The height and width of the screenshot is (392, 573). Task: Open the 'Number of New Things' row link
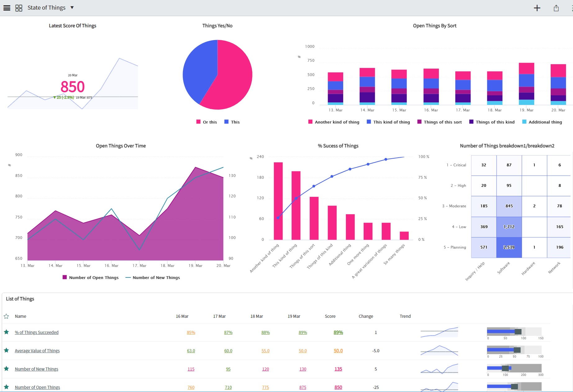36,369
